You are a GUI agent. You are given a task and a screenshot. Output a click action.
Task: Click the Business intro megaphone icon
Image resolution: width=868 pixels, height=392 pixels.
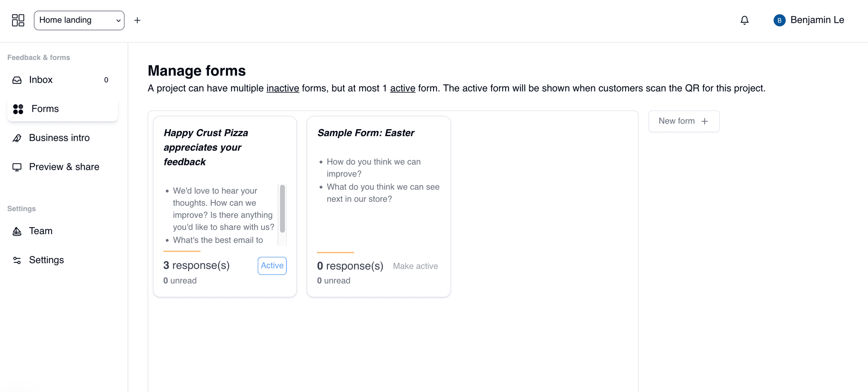tap(17, 138)
